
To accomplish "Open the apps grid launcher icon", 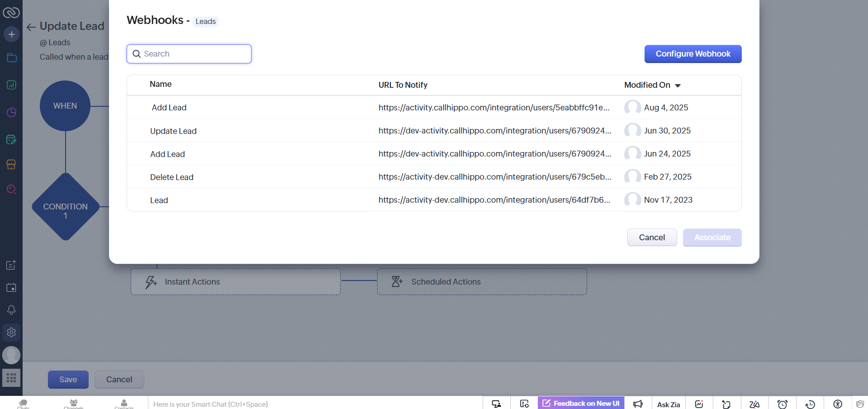I will [11, 378].
